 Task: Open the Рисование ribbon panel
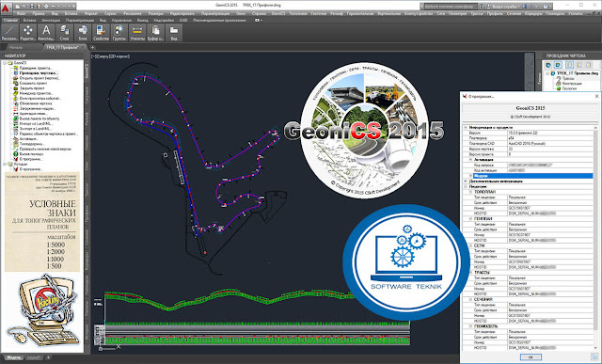pyautogui.click(x=9, y=32)
